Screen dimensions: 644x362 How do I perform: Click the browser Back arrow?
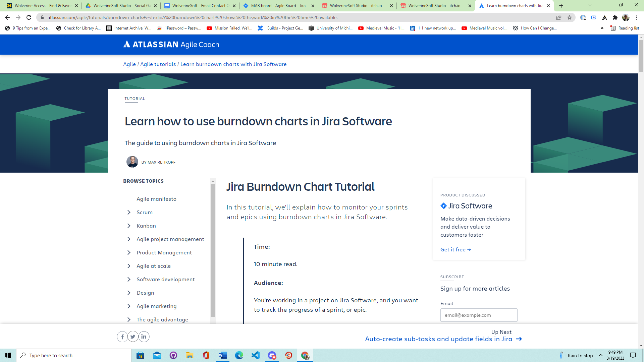click(7, 17)
